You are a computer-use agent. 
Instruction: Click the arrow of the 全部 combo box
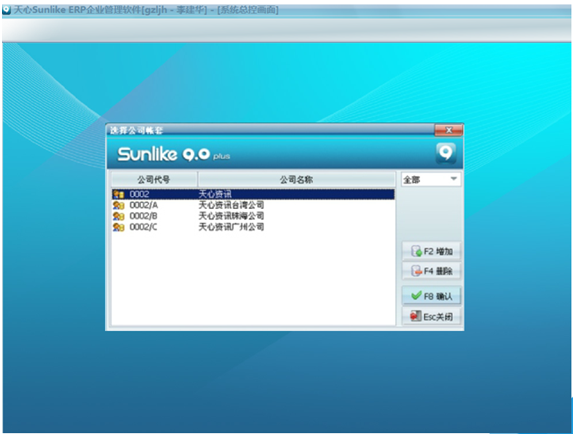454,179
